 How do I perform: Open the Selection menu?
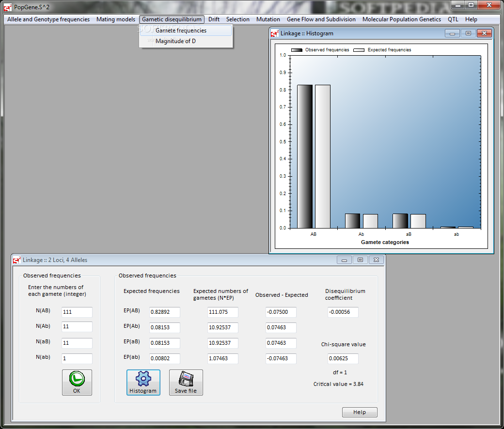click(x=237, y=19)
